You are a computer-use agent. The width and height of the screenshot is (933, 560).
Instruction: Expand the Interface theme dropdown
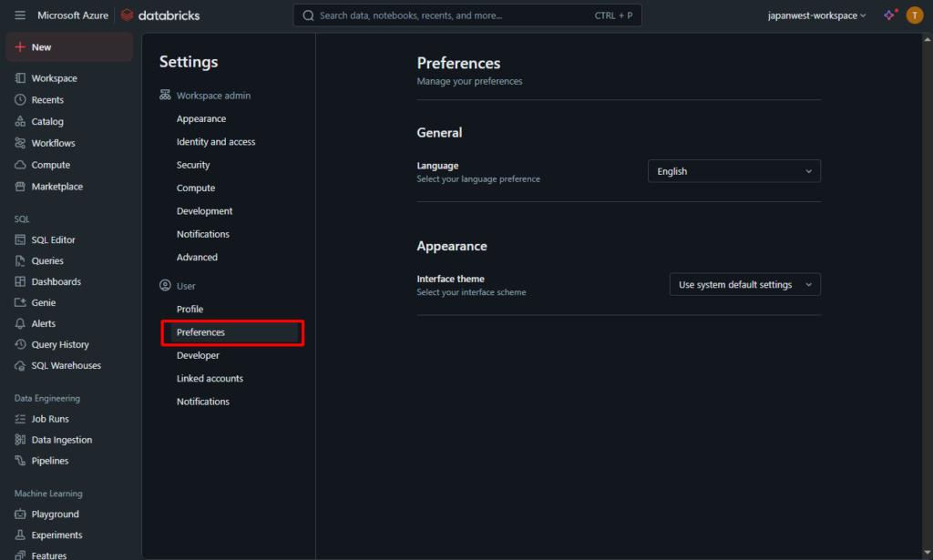click(x=744, y=285)
